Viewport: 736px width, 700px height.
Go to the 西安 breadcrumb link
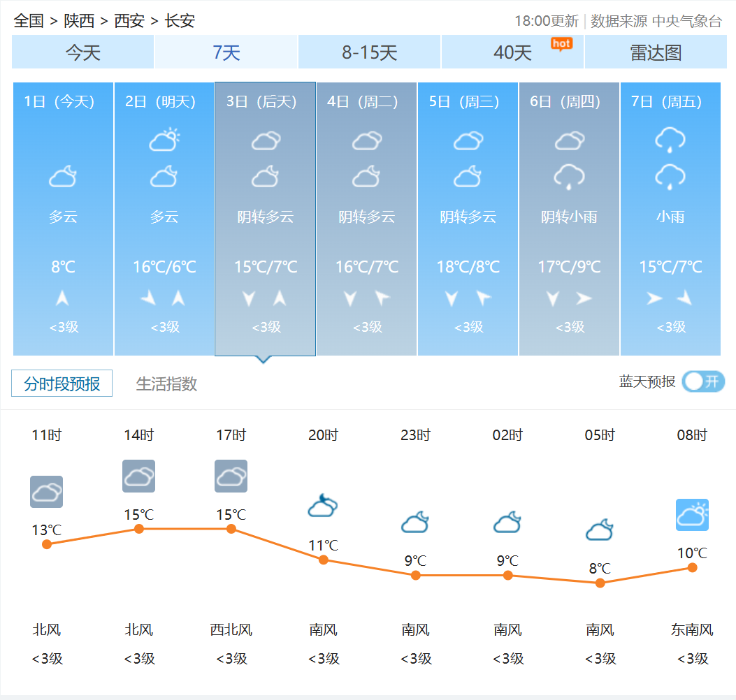(x=129, y=21)
